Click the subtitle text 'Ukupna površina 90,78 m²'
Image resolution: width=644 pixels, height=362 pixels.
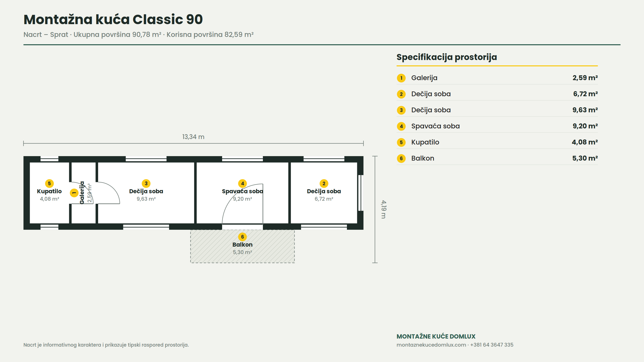click(117, 34)
